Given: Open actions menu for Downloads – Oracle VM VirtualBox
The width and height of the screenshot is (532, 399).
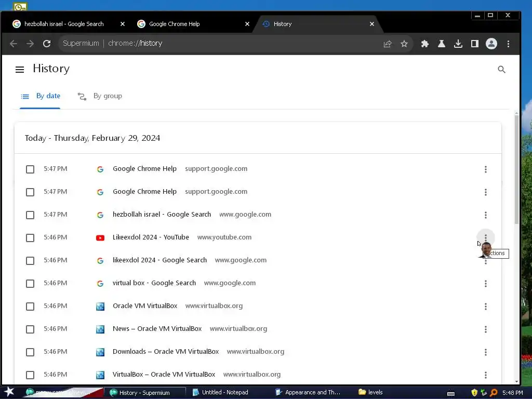Looking at the screenshot, I should tap(486, 352).
